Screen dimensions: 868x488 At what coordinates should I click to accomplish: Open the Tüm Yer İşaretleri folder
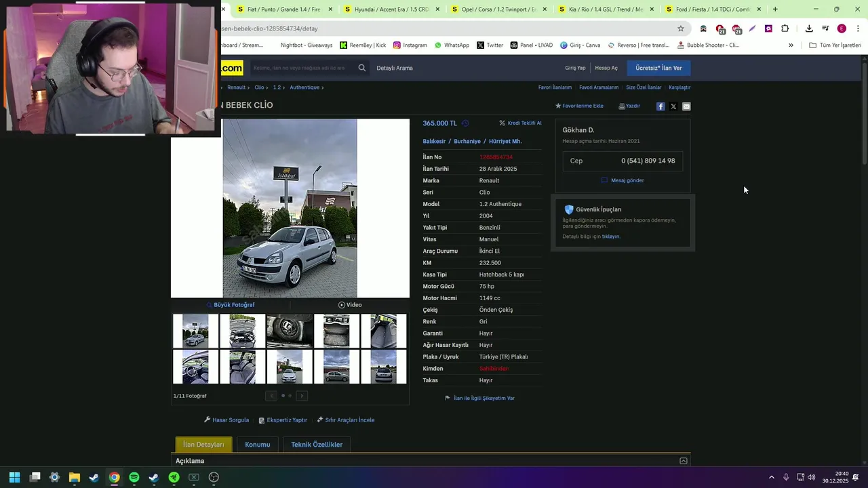[835, 45]
